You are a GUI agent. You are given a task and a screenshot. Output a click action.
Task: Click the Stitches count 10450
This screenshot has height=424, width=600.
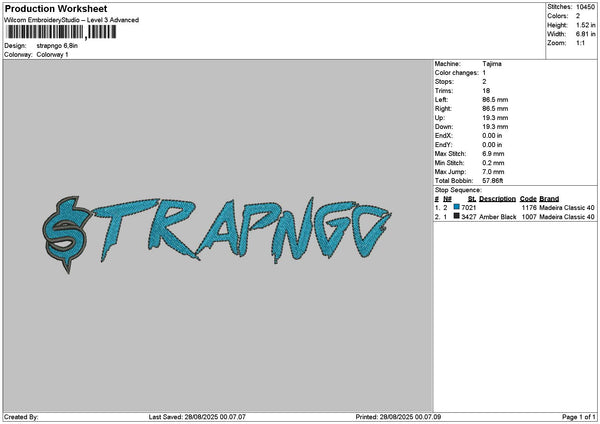click(585, 7)
